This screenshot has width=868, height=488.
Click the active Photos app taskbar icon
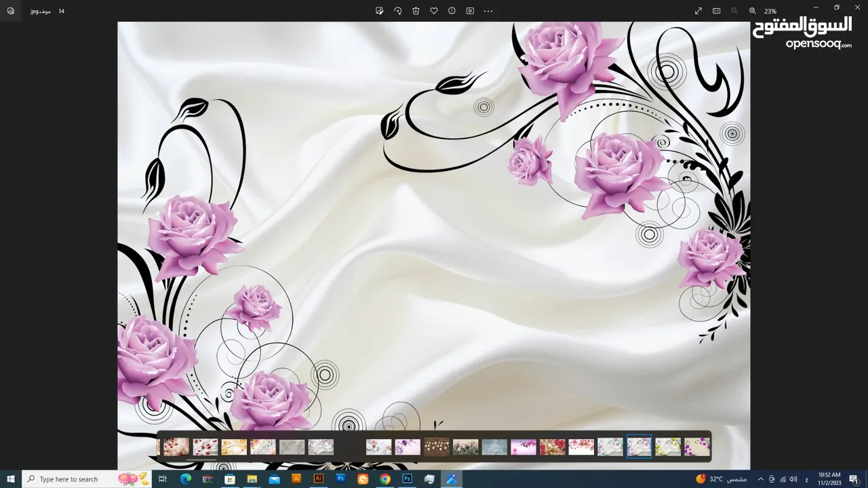click(x=451, y=479)
